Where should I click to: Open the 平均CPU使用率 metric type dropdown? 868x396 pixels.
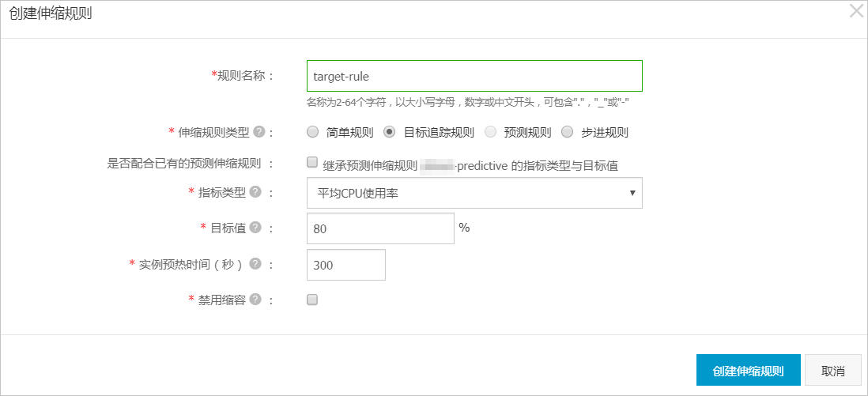[x=474, y=193]
